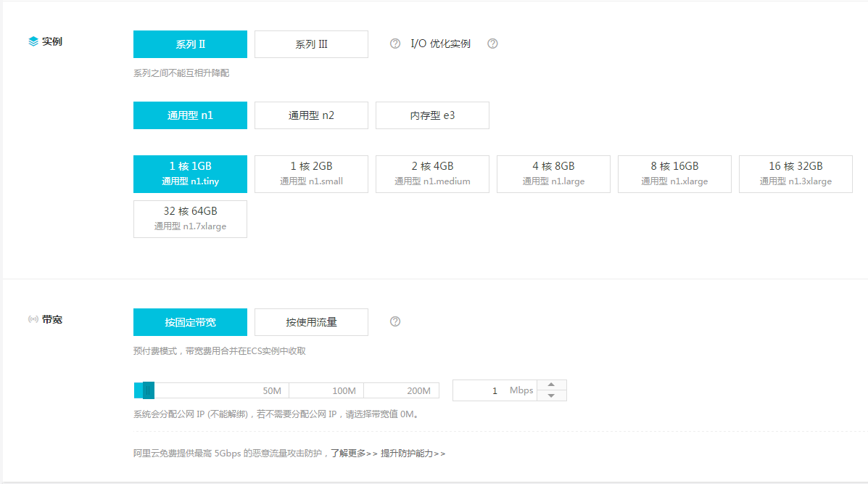
Task: Increase bandwidth with up arrow
Action: click(551, 385)
